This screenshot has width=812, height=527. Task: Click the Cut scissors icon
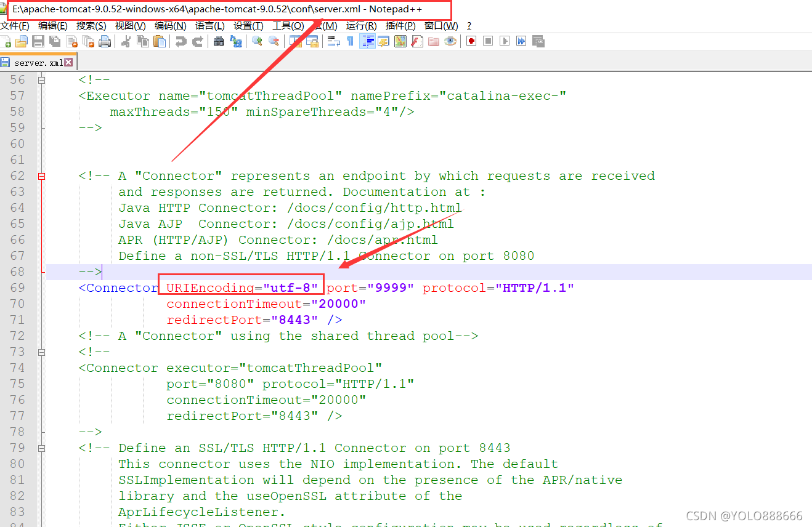click(126, 42)
